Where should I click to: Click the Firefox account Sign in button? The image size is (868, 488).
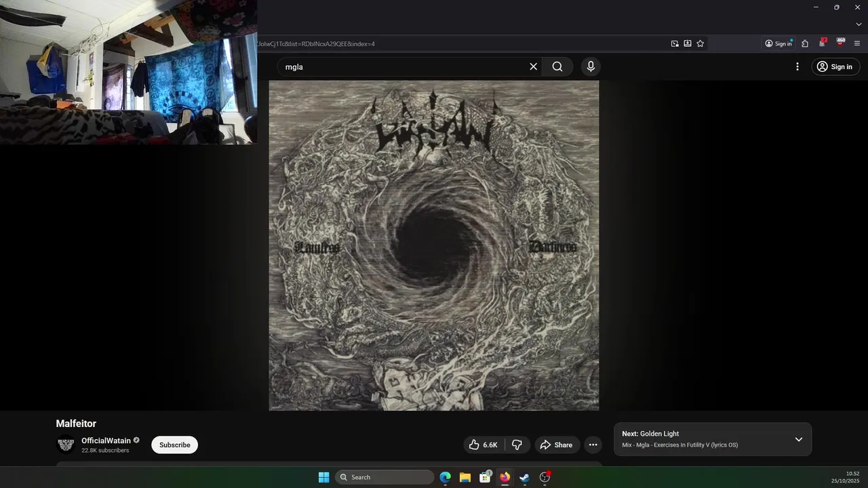(778, 43)
